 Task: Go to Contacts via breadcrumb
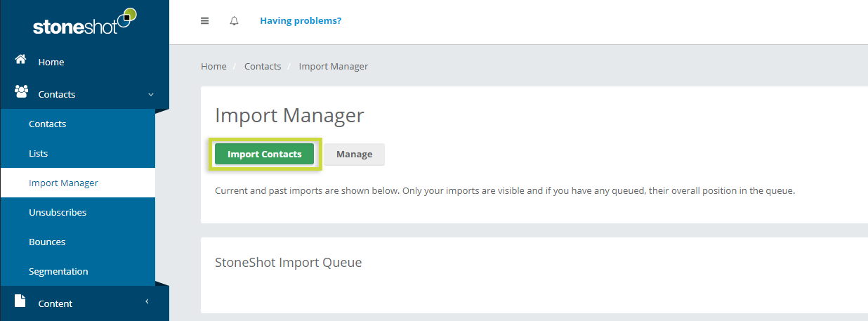(x=263, y=66)
